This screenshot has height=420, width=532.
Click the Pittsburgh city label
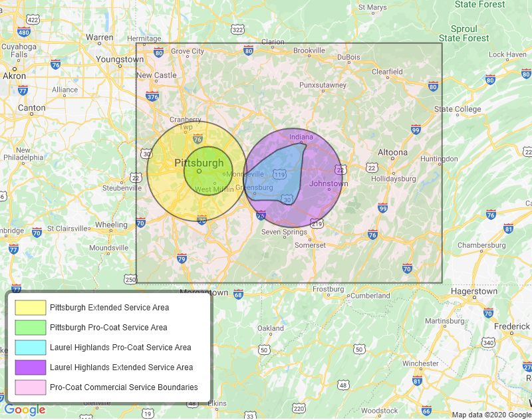coord(199,163)
